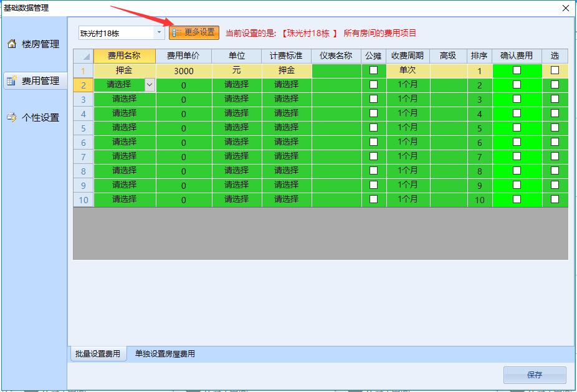Open 楼房管理 section
This screenshot has height=392, width=577.
[x=35, y=44]
